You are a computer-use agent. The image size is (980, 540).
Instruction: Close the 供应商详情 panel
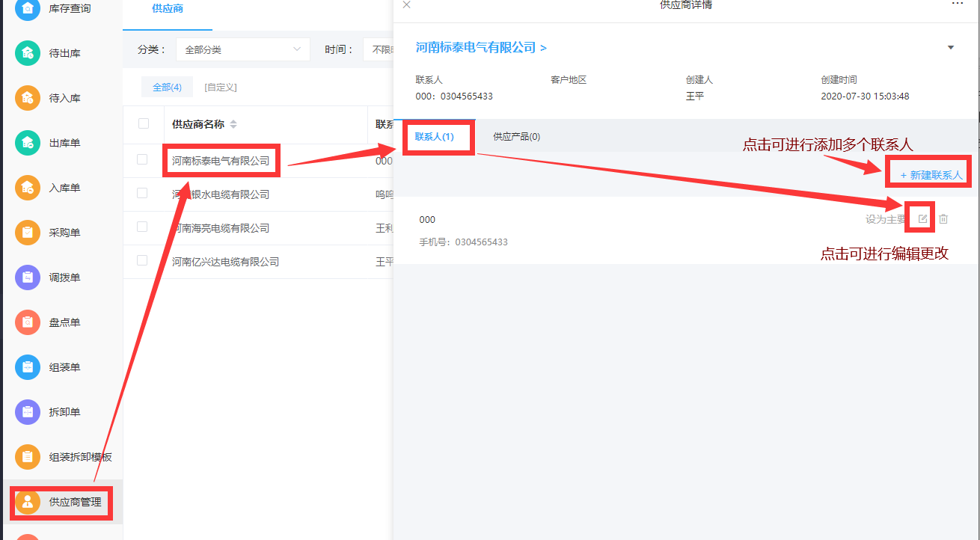pyautogui.click(x=406, y=4)
